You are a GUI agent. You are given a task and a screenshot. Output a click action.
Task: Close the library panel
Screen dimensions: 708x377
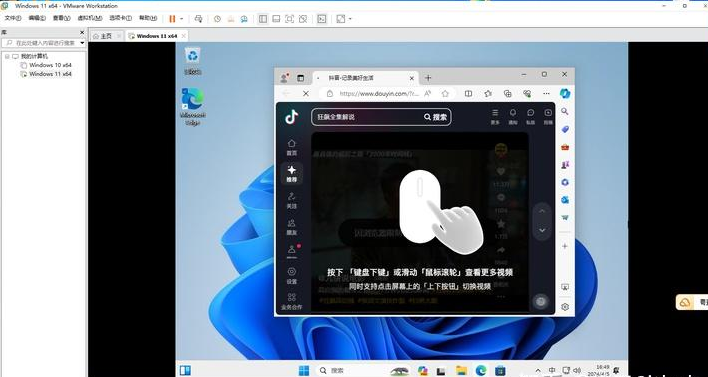[82, 33]
